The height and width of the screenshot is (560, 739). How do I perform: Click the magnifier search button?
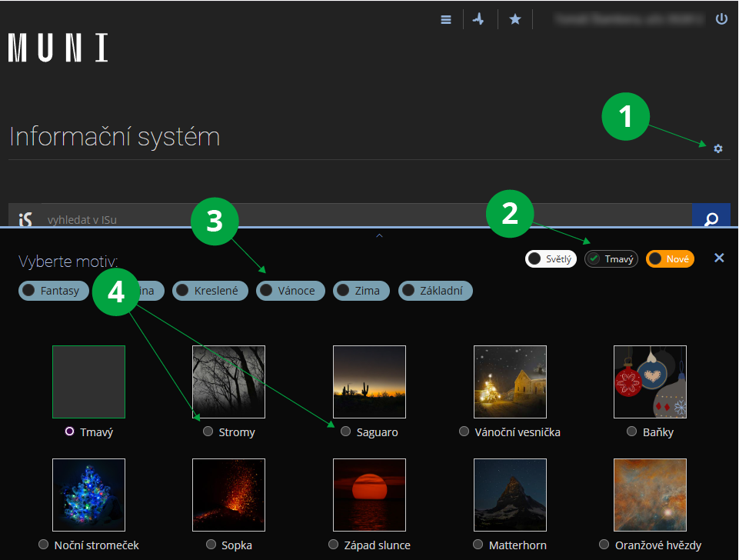[711, 218]
